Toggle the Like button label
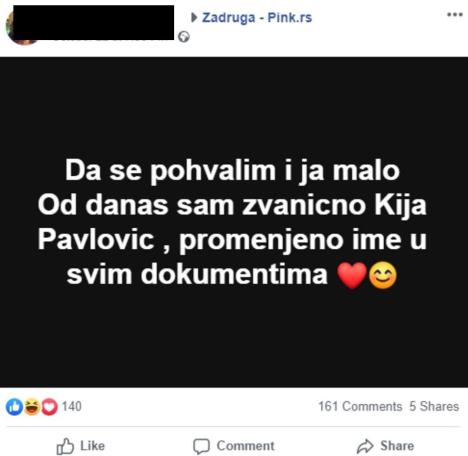This screenshot has height=456, width=468. pyautogui.click(x=92, y=446)
